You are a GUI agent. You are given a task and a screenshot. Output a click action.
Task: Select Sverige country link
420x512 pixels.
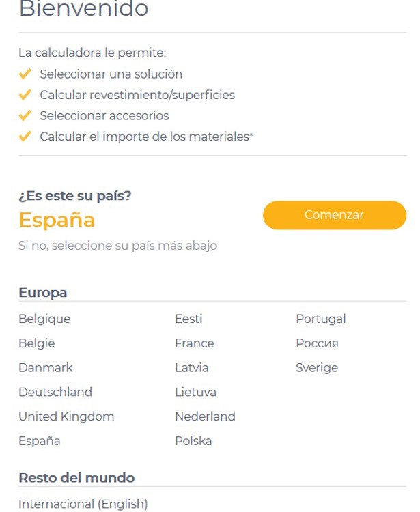coord(317,368)
